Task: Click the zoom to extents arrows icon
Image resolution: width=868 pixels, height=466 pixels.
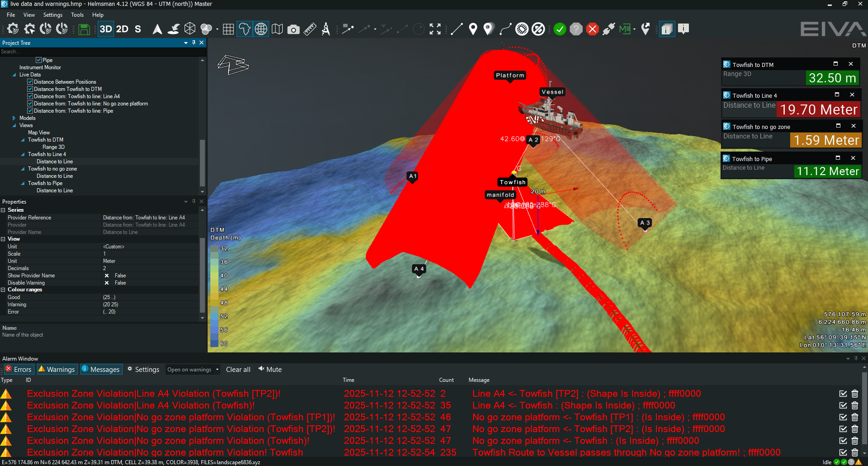Action: (435, 29)
